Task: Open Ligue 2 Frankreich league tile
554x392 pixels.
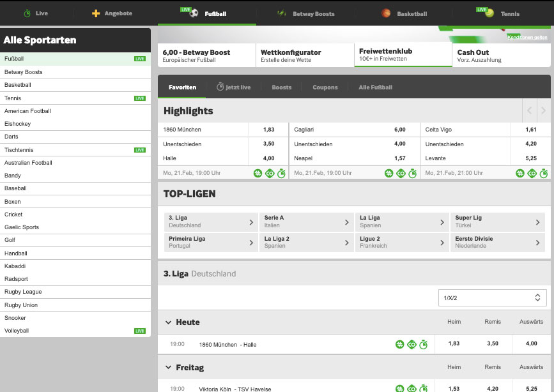Action: (402, 243)
